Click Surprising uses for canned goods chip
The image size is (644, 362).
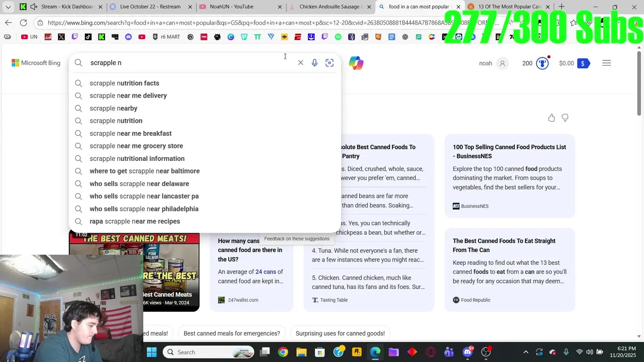(340, 333)
